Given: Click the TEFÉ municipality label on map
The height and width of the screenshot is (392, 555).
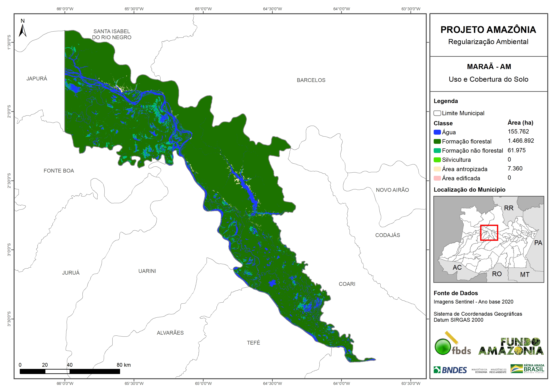Looking at the screenshot, I should point(253,343).
